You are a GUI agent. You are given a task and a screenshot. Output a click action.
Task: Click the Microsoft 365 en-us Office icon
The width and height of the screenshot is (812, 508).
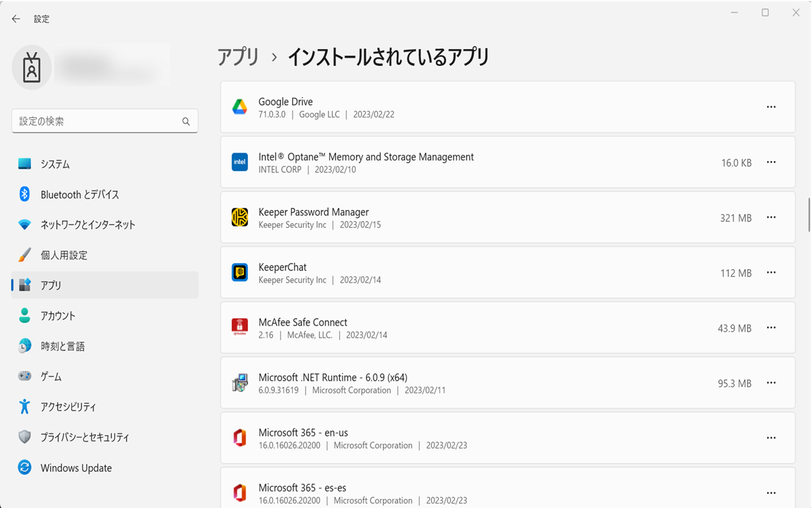(240, 438)
